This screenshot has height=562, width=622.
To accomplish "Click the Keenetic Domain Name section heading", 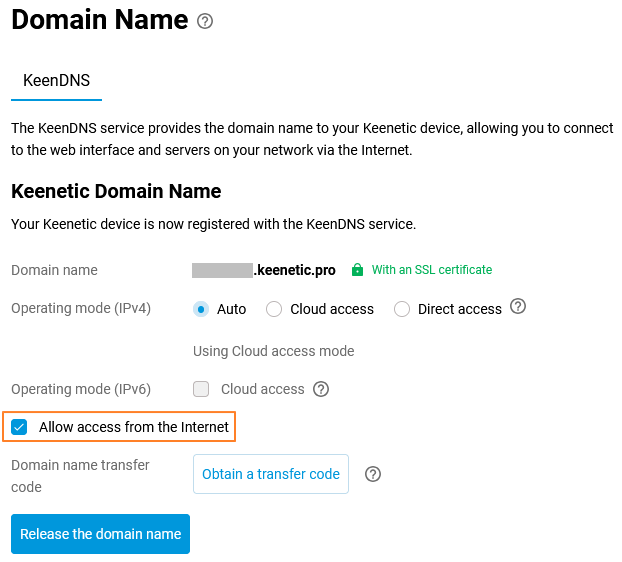I will pyautogui.click(x=116, y=191).
